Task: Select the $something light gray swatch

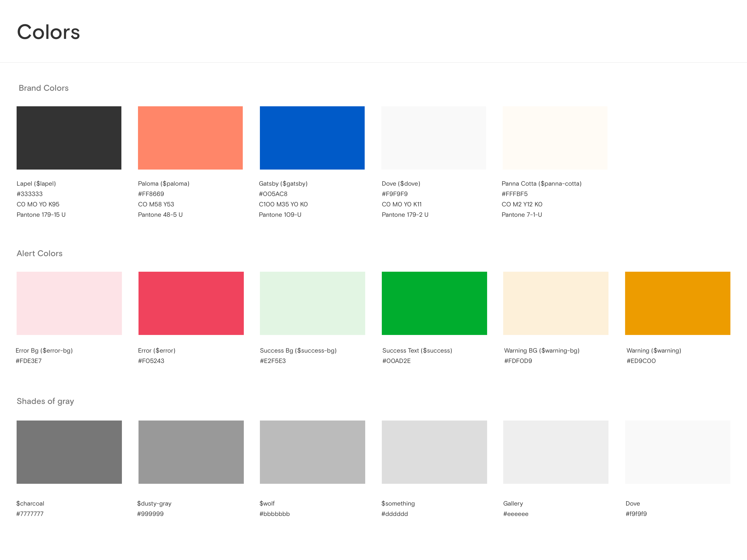Action: click(x=434, y=452)
